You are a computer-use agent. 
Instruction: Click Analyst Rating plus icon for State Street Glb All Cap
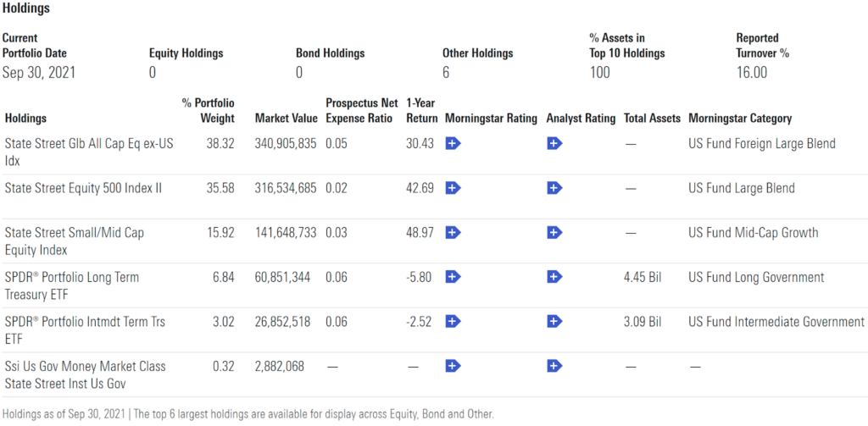[554, 144]
